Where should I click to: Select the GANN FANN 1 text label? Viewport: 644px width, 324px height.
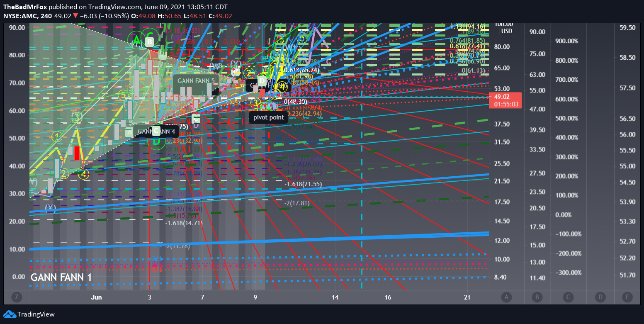tap(61, 277)
